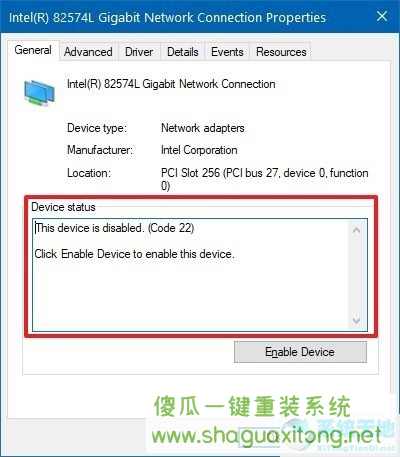Click the Intel Corporation manufacturer value
The width and height of the screenshot is (400, 457).
coord(199,150)
